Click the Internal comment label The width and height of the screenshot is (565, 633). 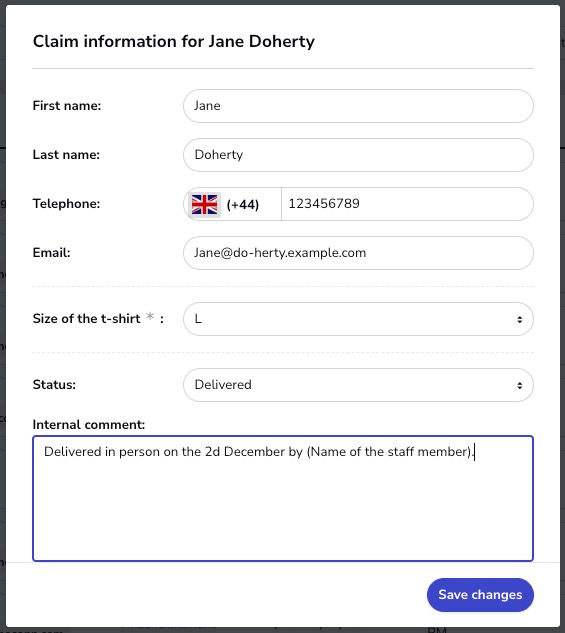click(89, 425)
